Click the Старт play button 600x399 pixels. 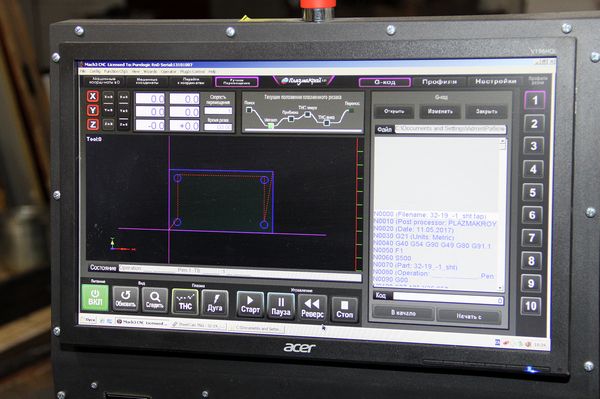pos(250,305)
